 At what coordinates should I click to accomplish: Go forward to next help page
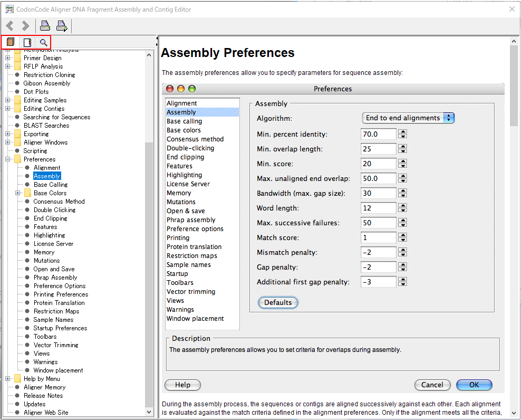click(26, 26)
